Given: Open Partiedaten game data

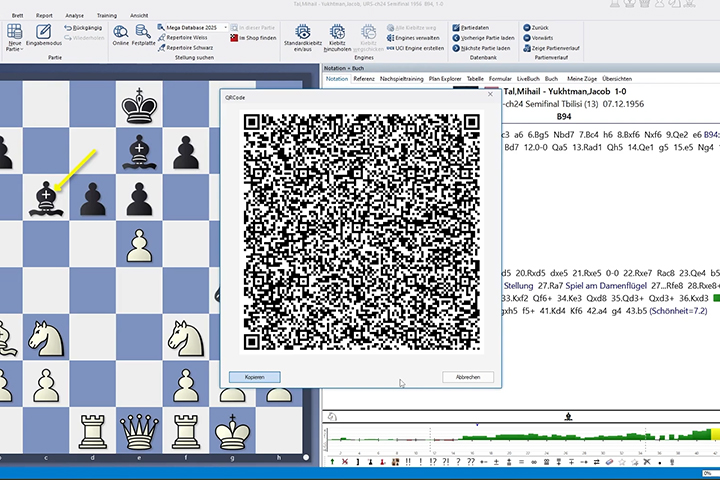Looking at the screenshot, I should 471,28.
